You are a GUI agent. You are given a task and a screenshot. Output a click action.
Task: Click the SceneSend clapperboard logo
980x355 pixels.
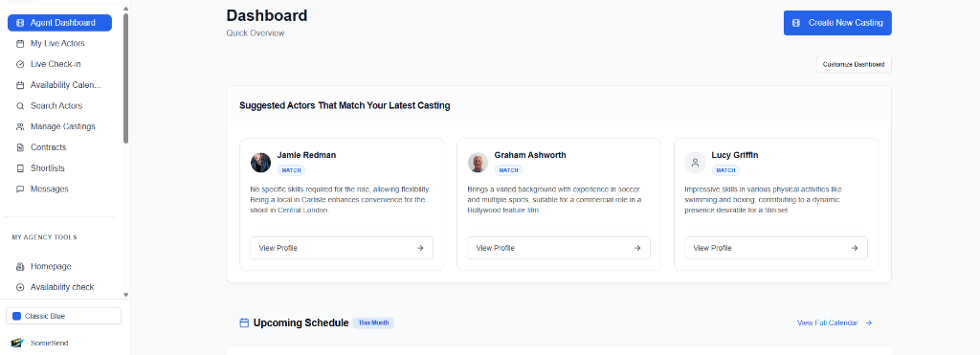click(x=17, y=344)
